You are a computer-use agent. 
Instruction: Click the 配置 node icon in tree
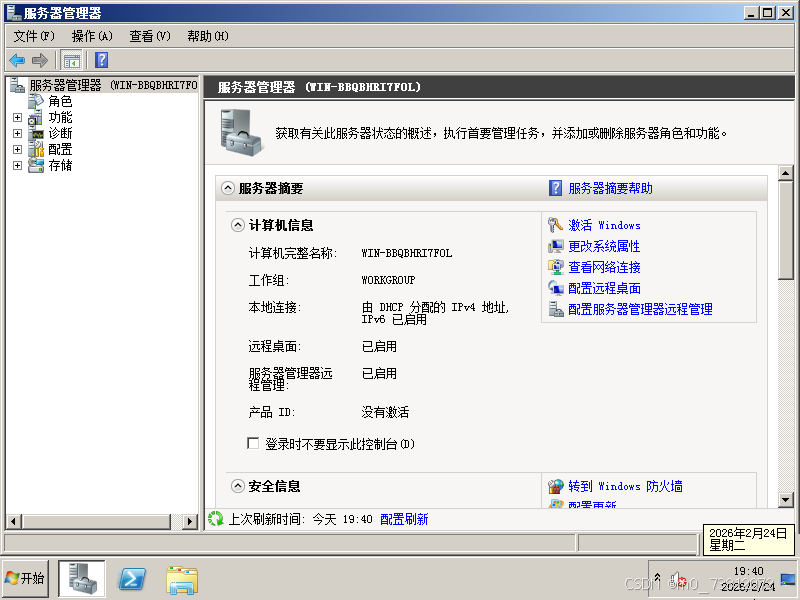tap(36, 149)
